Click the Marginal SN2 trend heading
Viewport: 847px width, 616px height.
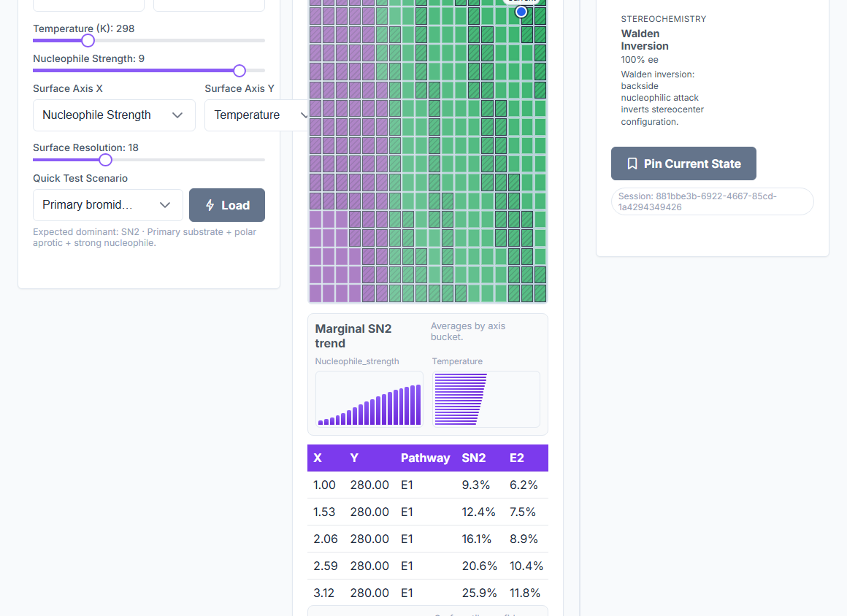(353, 336)
